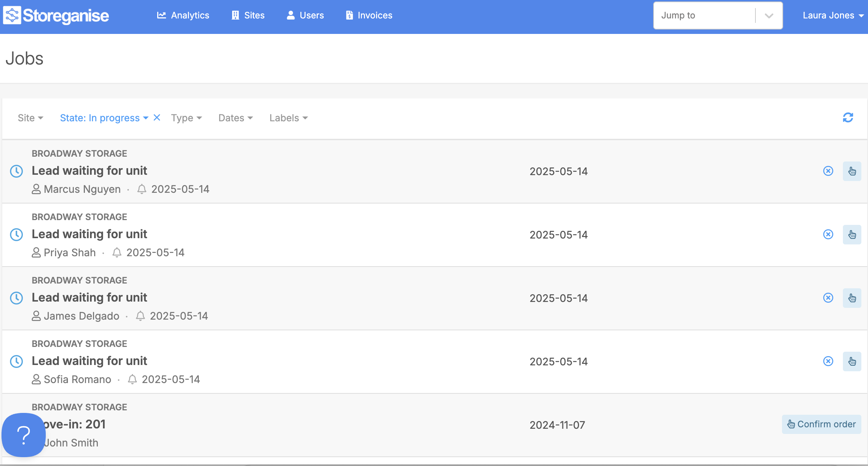Open the Dates filter dropdown

(235, 118)
